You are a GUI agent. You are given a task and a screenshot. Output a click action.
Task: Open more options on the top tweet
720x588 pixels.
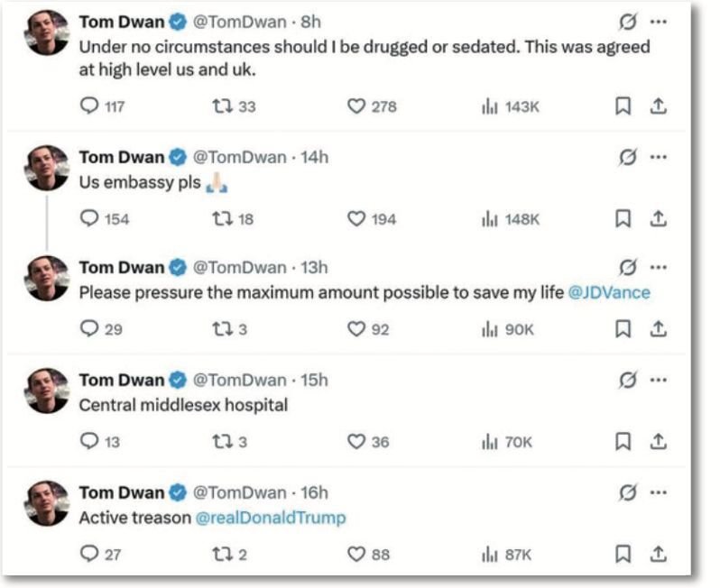click(659, 22)
